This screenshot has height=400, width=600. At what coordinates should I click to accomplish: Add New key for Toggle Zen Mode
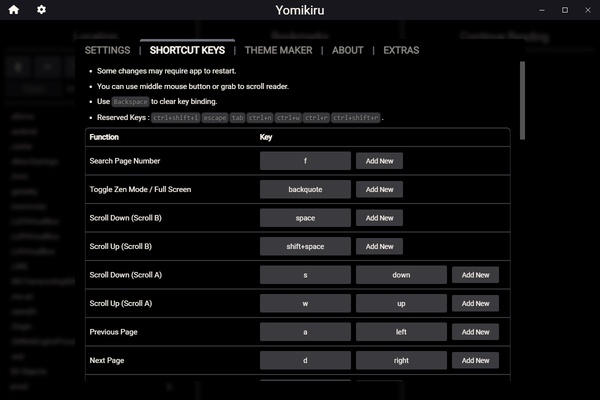click(379, 189)
